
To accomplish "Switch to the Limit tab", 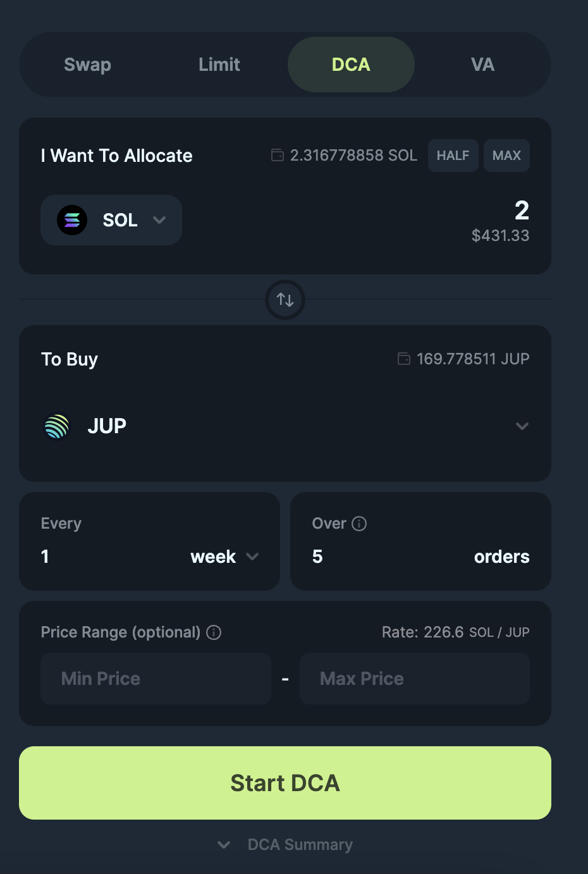I will [x=219, y=65].
